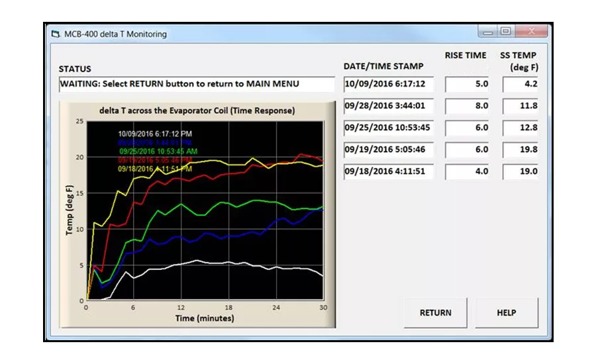Click the blue legend entry 09/28/2016

tap(155, 142)
